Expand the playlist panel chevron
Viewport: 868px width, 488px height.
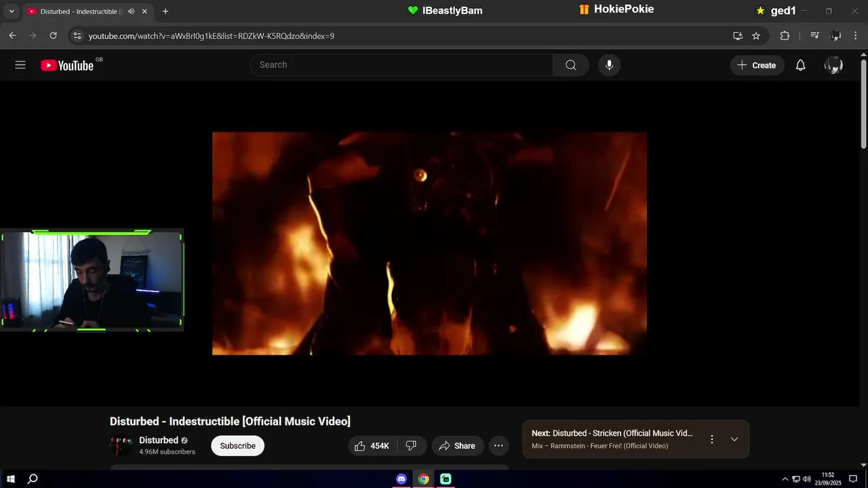pyautogui.click(x=734, y=439)
